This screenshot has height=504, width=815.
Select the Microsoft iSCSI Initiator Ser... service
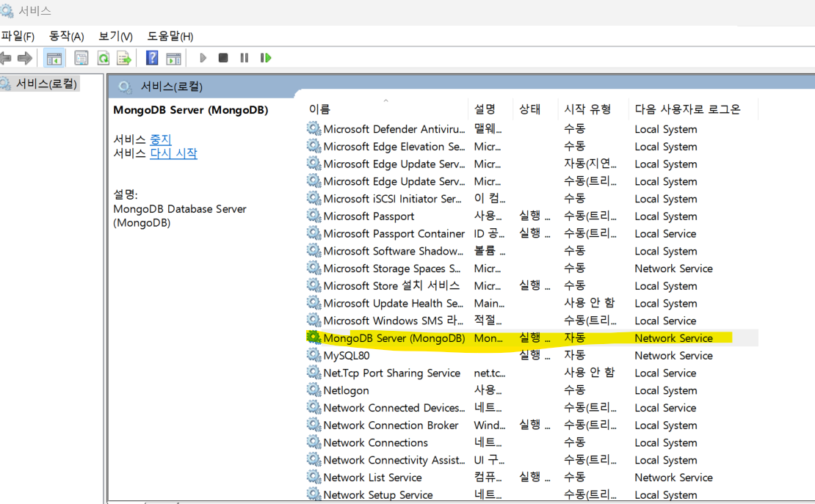(392, 199)
